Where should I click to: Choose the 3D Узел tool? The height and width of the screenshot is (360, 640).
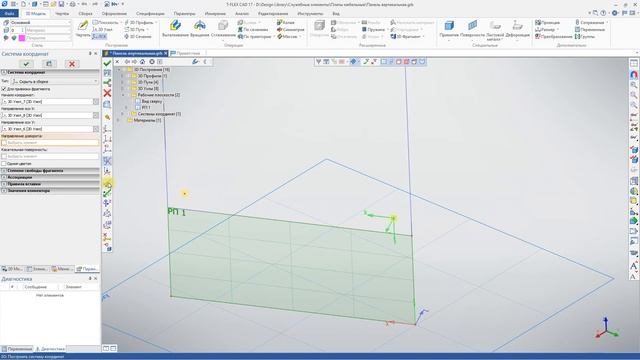click(x=102, y=29)
